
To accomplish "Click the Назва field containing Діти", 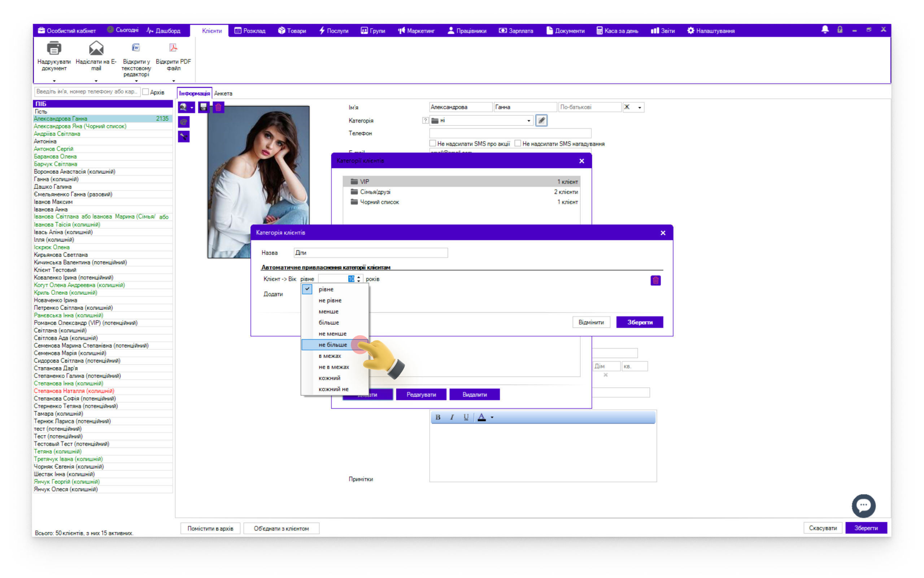I will tap(370, 253).
